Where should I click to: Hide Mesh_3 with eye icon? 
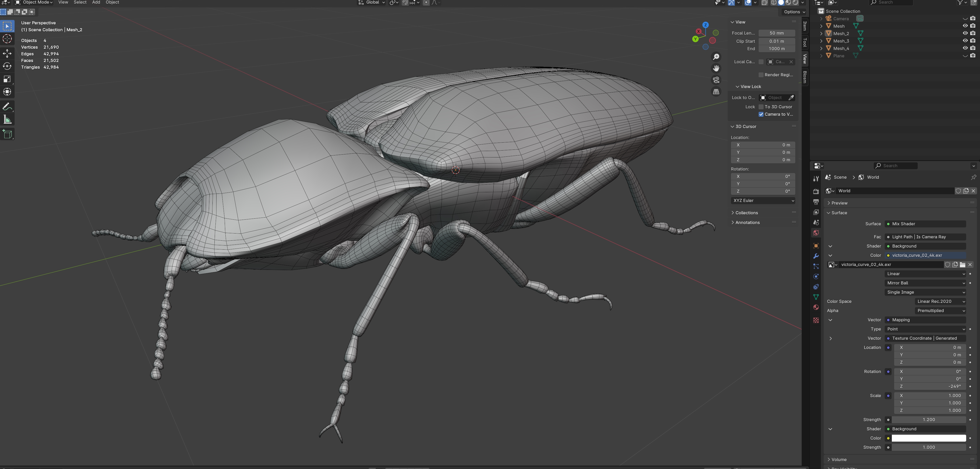point(965,41)
